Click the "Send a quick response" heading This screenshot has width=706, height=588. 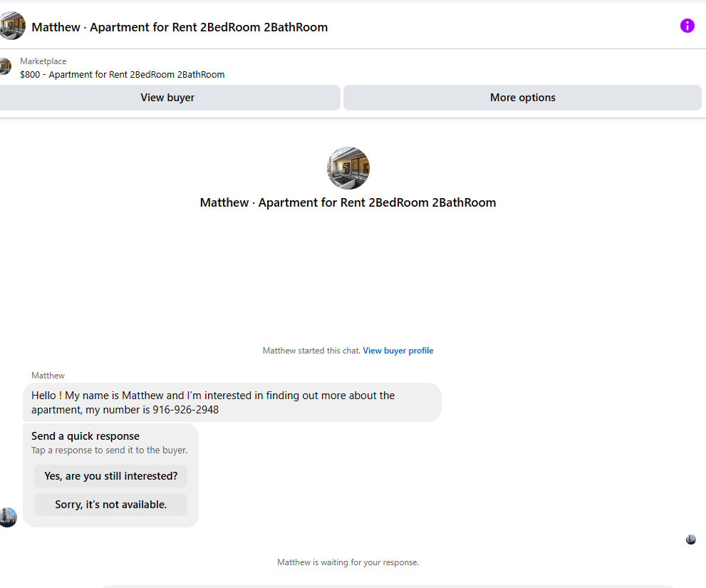(85, 436)
